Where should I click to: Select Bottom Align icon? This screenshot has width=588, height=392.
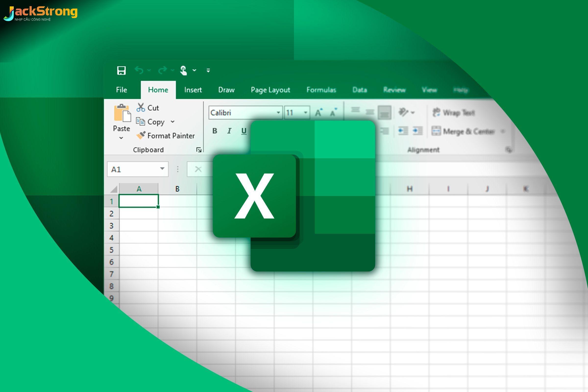(x=384, y=112)
